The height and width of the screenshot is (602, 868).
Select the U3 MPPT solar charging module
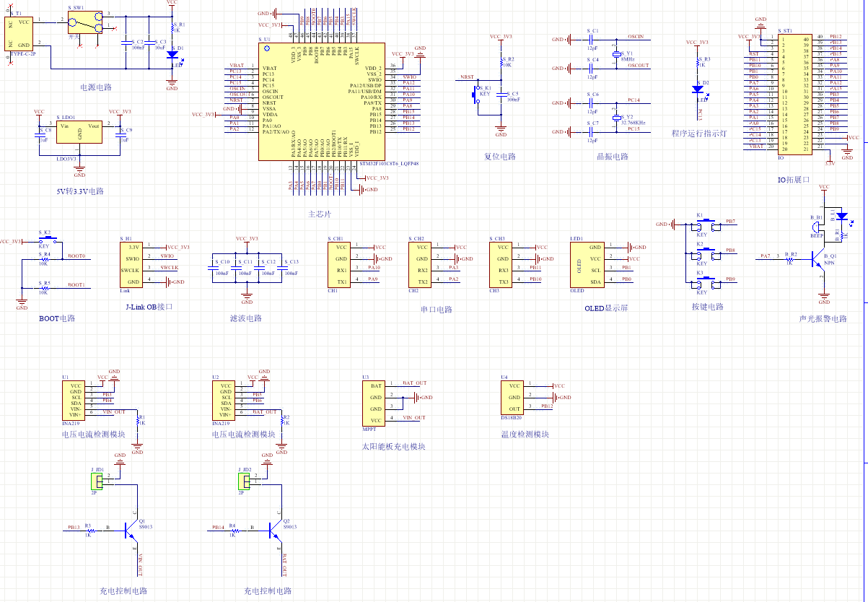[x=372, y=403]
